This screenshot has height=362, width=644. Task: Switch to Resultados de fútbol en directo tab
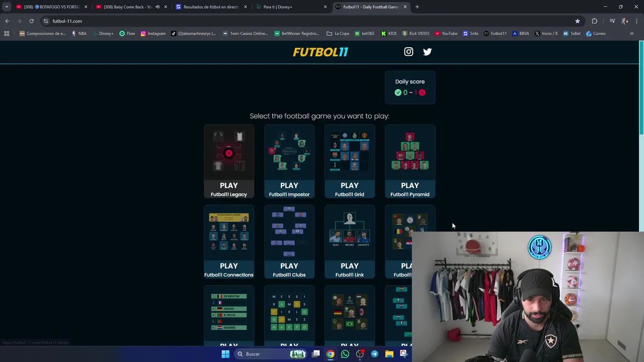[x=211, y=7]
